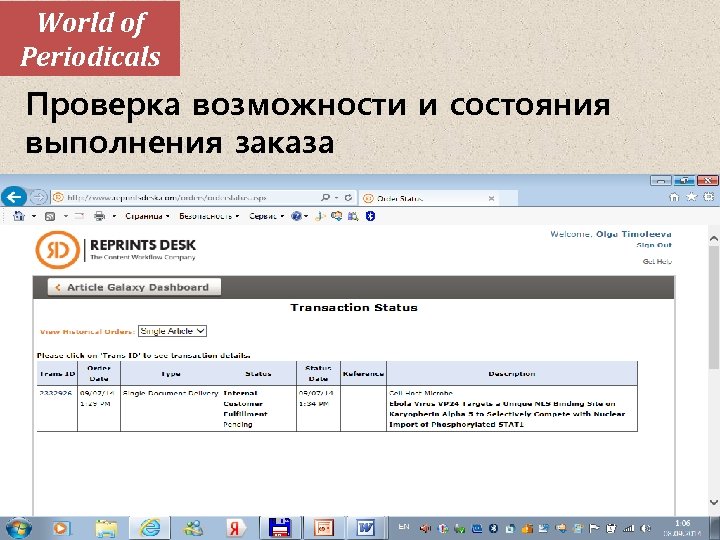
Task: Click the Read mail icon
Action: point(79,216)
